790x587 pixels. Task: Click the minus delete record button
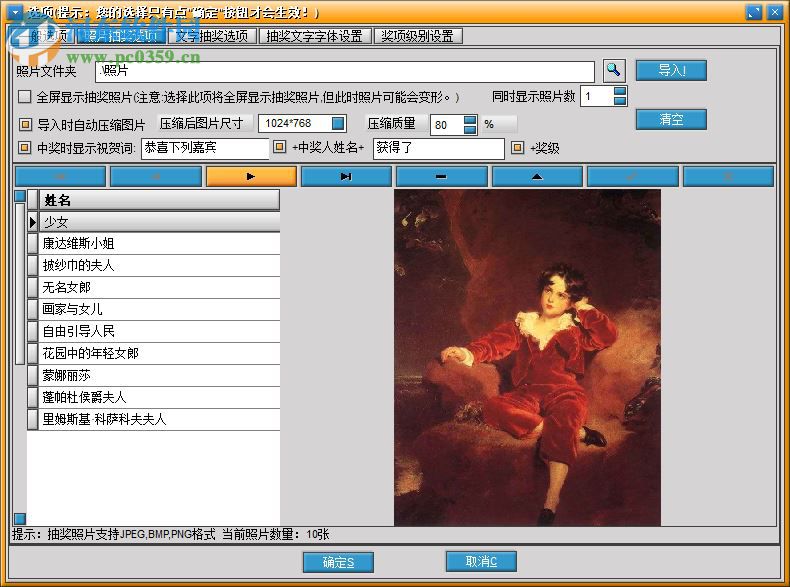tap(441, 176)
